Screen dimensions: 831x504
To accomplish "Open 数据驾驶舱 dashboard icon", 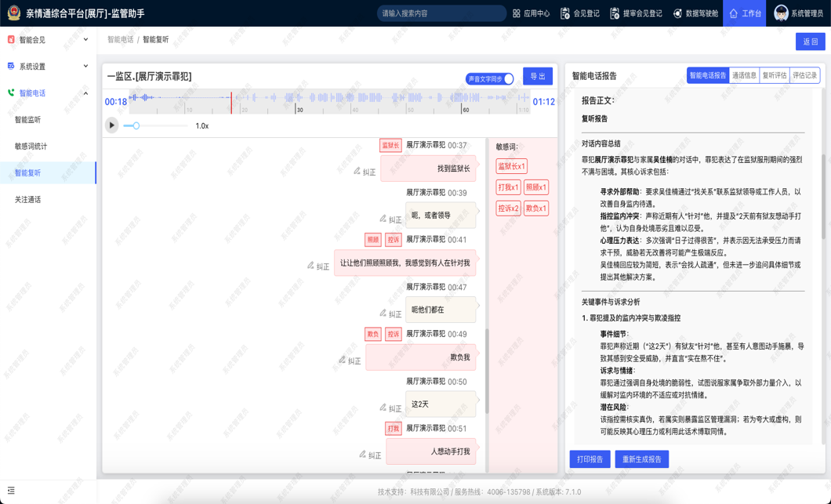I will coord(677,13).
